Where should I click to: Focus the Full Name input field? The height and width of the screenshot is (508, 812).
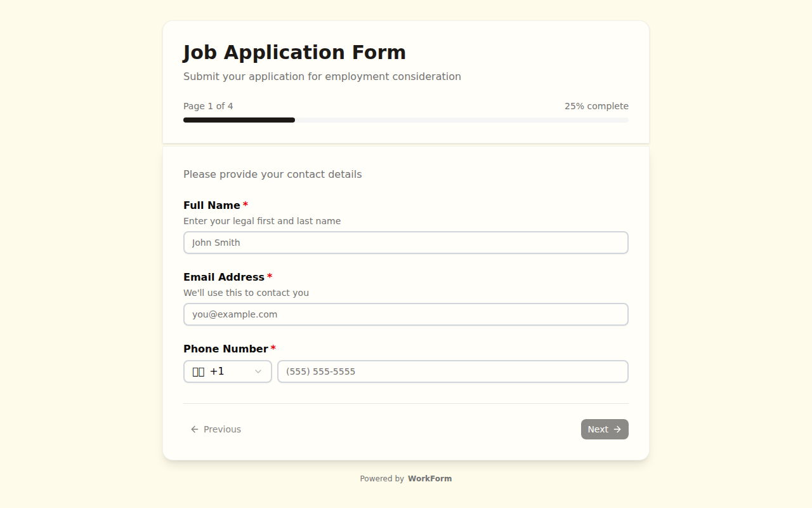(x=406, y=243)
